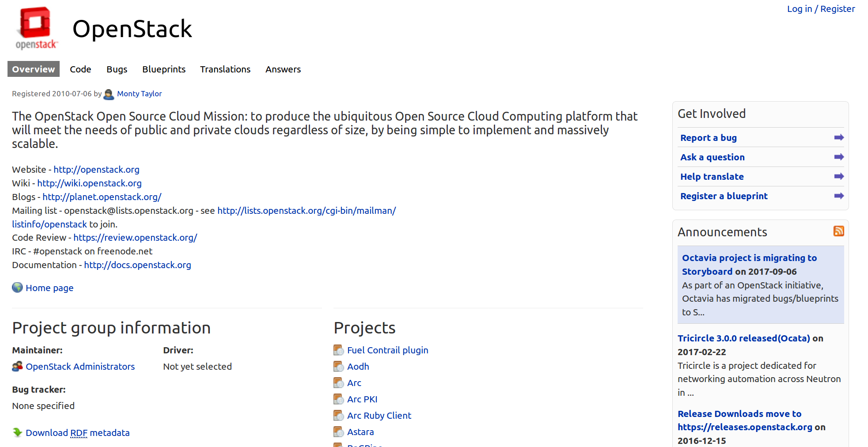The image size is (868, 447).
Task: Click Monty Taylor's person icon
Action: [109, 94]
